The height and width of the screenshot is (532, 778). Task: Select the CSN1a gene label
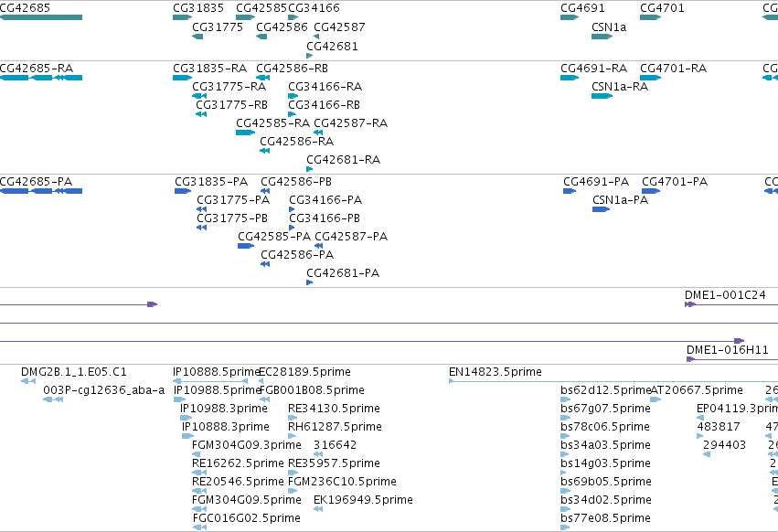pyautogui.click(x=609, y=27)
